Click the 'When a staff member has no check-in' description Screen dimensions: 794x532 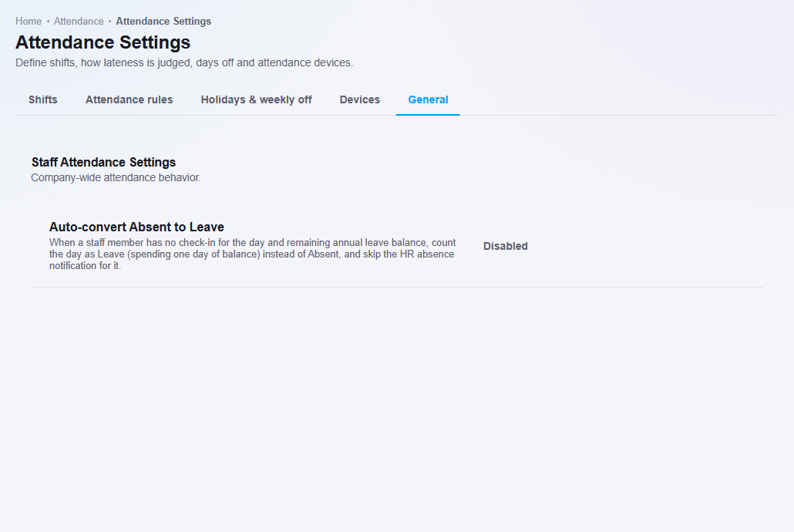[x=253, y=254]
